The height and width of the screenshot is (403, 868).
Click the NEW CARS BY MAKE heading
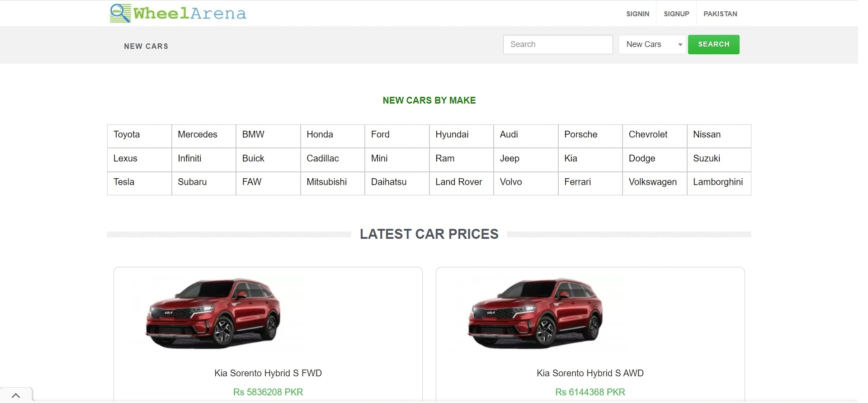tap(429, 100)
